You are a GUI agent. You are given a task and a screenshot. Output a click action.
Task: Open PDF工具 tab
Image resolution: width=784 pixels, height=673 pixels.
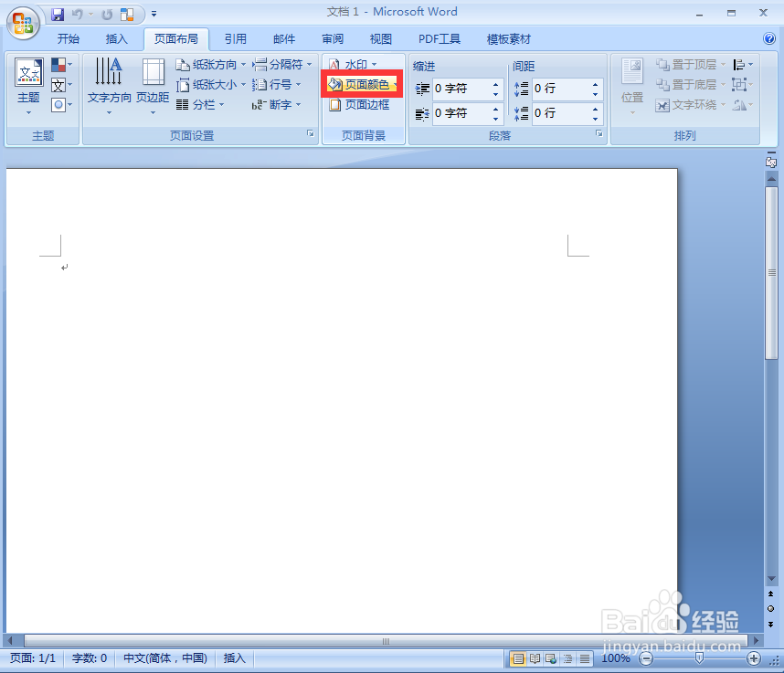[439, 39]
